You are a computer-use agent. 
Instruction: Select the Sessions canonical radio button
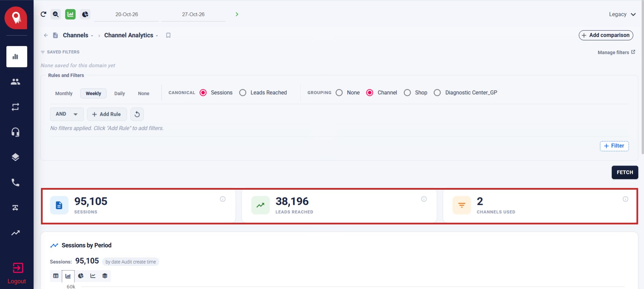point(203,93)
